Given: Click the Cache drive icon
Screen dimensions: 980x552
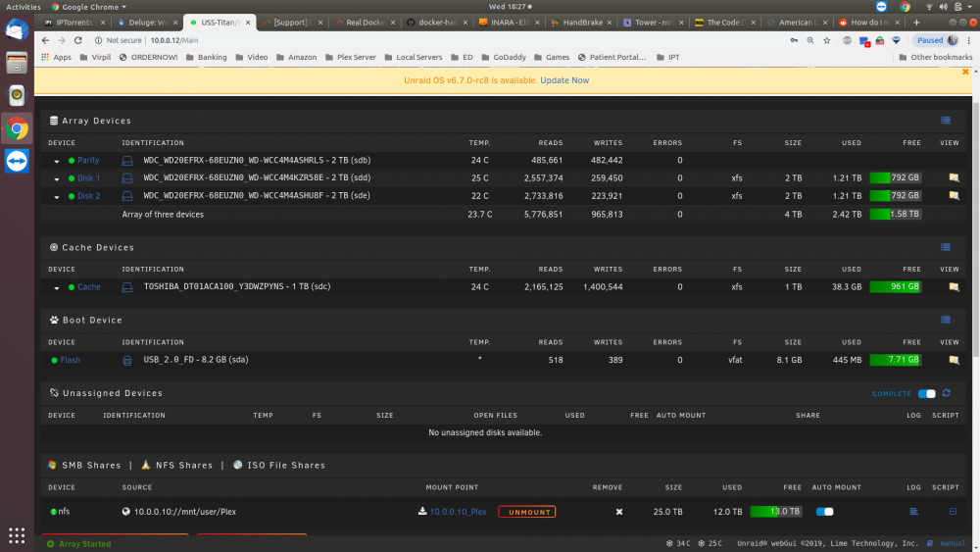Looking at the screenshot, I should point(126,287).
